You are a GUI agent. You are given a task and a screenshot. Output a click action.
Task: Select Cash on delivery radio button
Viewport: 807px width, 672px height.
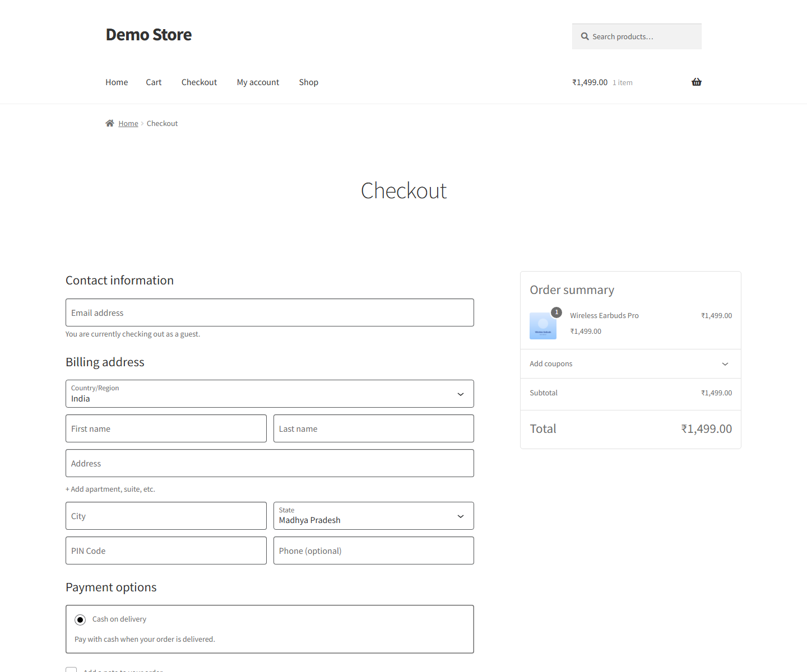80,620
